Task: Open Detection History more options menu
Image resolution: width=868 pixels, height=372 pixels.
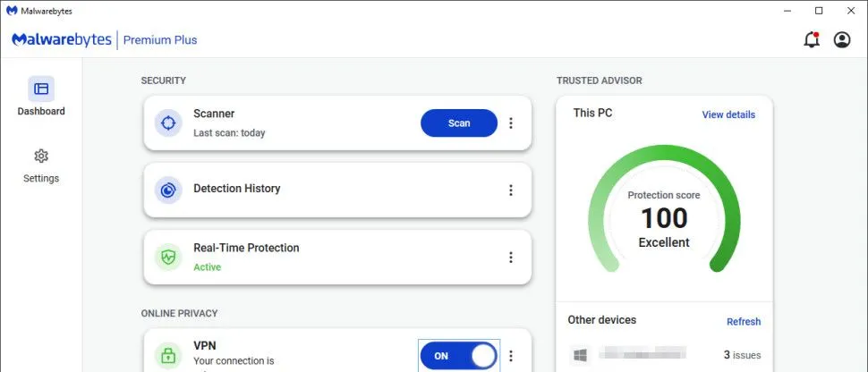Action: point(511,190)
